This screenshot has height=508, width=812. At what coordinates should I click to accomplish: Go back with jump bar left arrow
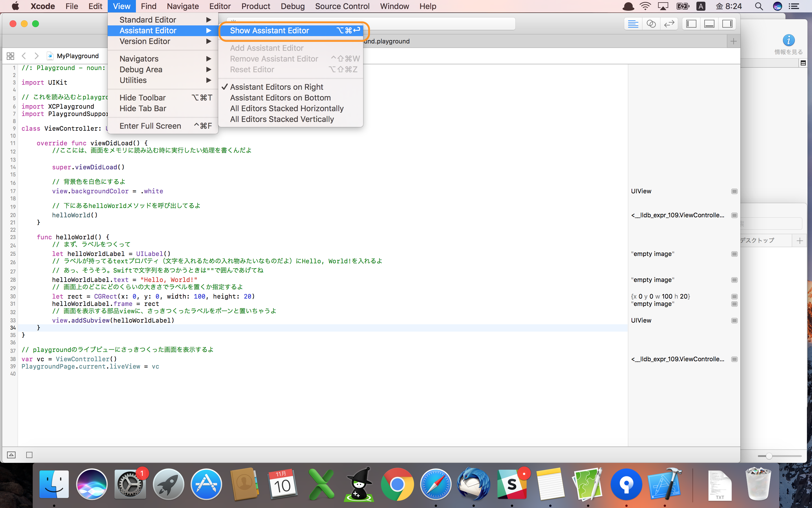click(24, 56)
